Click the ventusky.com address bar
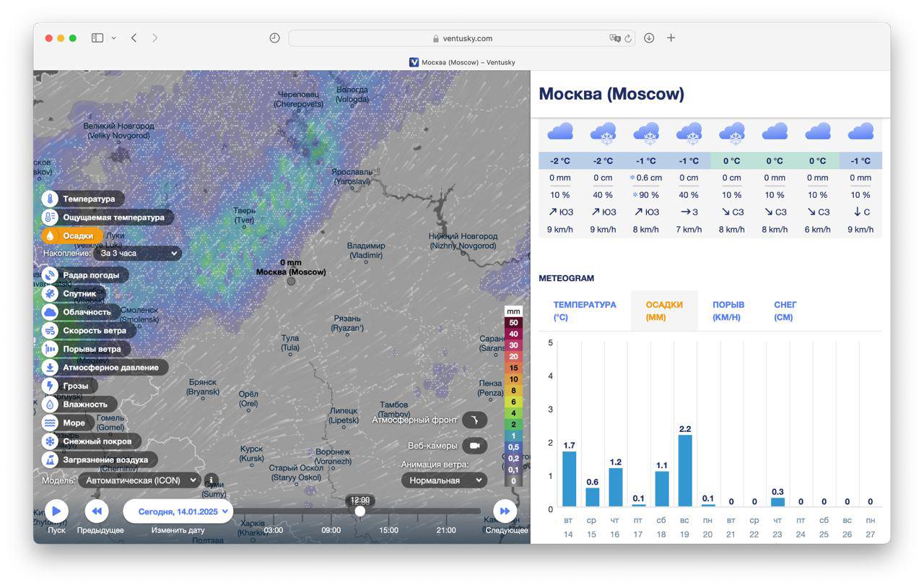The image size is (924, 588). [x=462, y=38]
